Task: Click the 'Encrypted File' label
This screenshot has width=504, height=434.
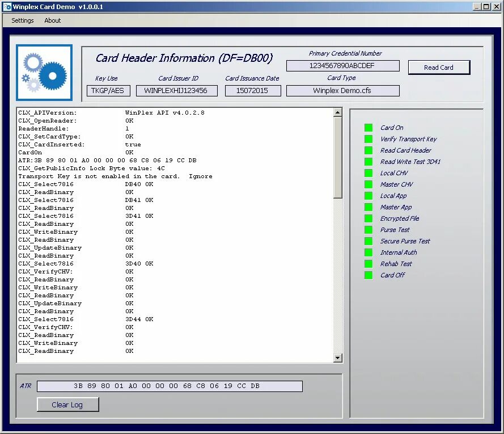Action: (x=400, y=218)
